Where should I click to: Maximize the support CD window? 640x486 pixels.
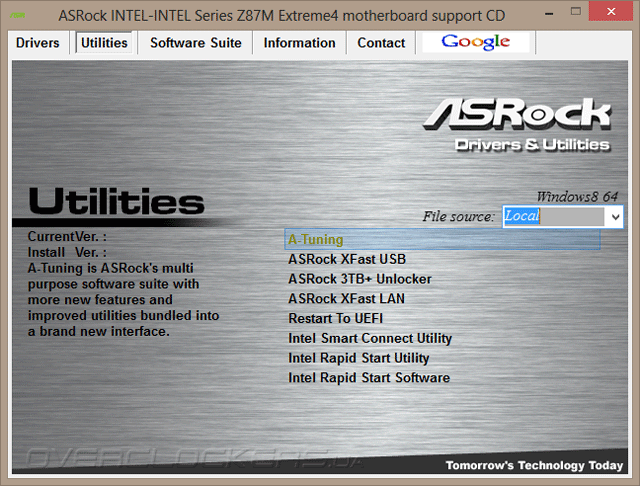[576, 11]
